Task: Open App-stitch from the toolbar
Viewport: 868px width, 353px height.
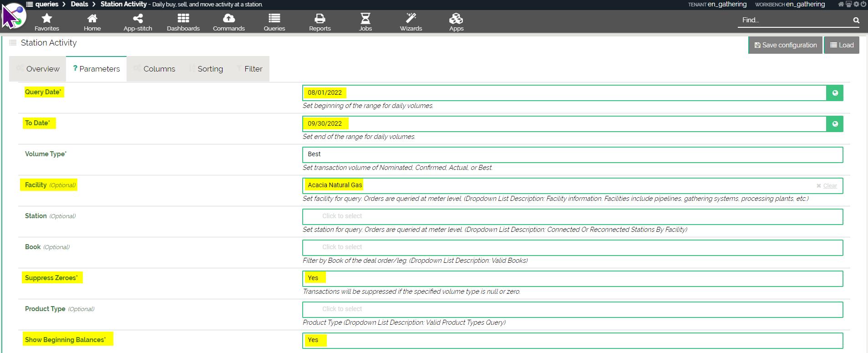Action: (x=137, y=21)
